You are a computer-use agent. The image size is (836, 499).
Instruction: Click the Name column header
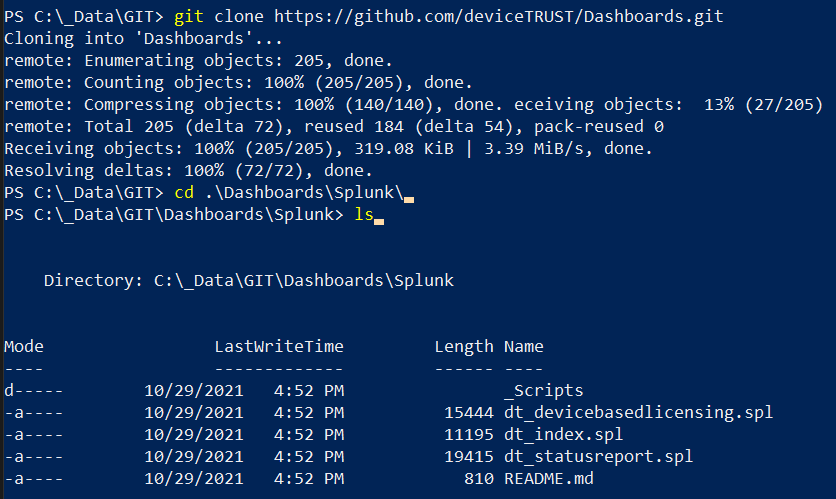(x=523, y=346)
